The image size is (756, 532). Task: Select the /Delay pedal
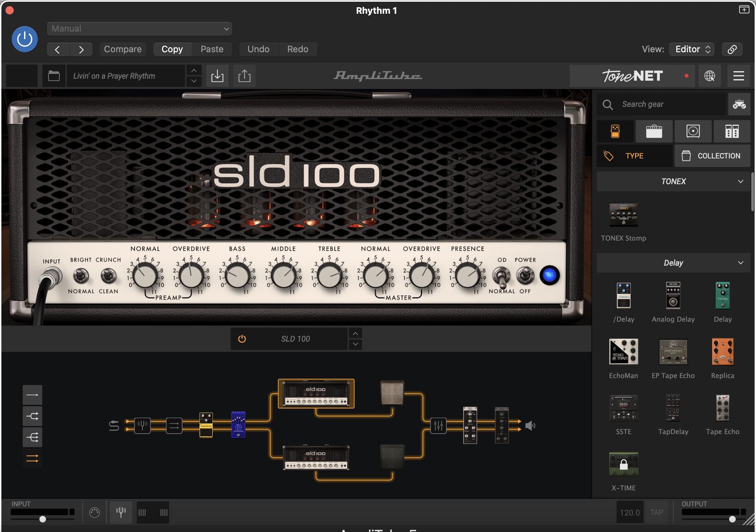point(624,296)
